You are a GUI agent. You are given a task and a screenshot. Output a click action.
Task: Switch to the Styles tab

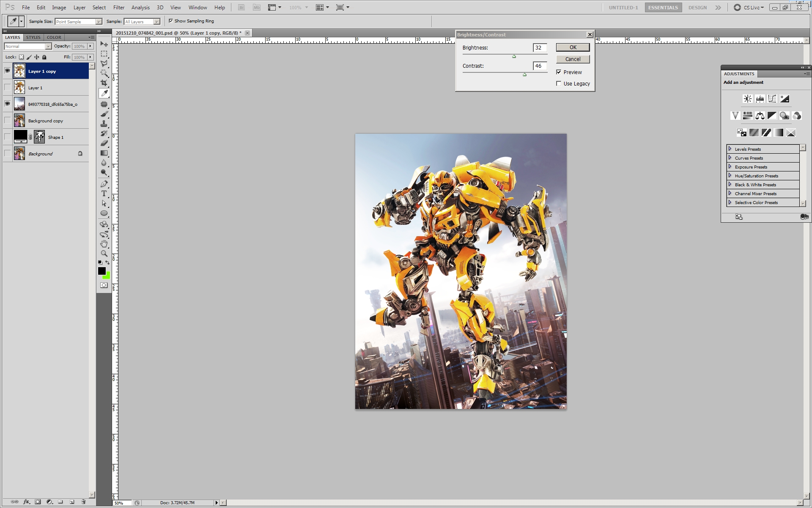pyautogui.click(x=33, y=37)
